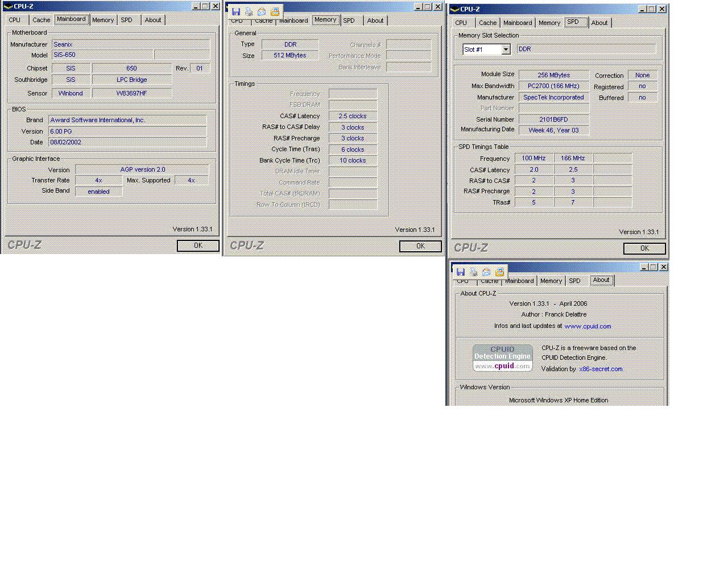Open About tab in the SPD window
The width and height of the screenshot is (728, 582).
tap(599, 23)
